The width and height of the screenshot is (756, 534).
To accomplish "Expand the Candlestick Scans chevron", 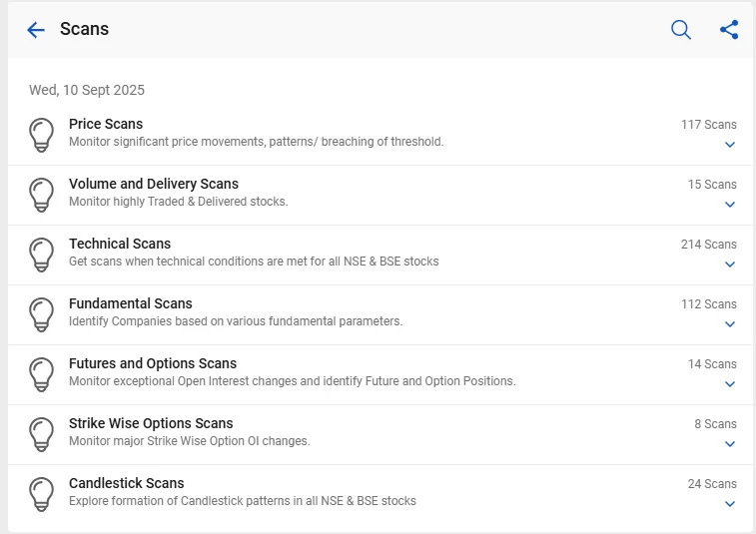I will coord(730,504).
